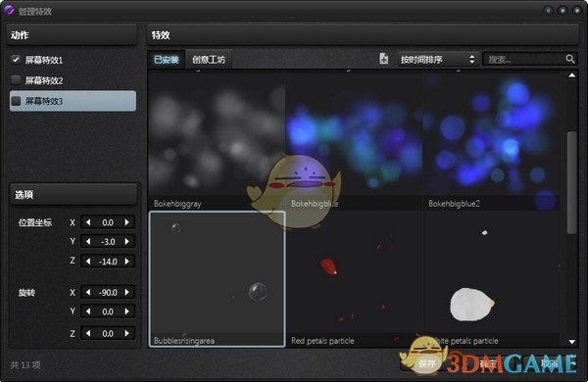Select the Red petals particle thumbnail
The image size is (588, 382).
point(355,279)
